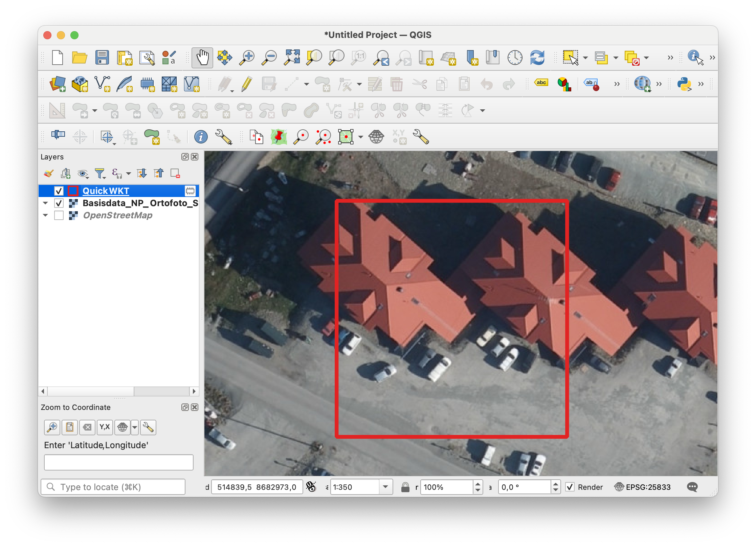Open the Data Source Manager icon
756x547 pixels.
(58, 84)
